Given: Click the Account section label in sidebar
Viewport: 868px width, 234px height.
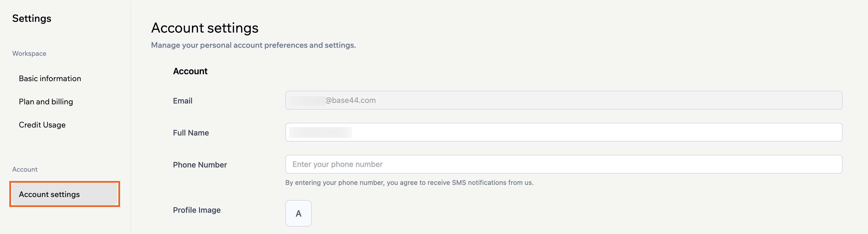Looking at the screenshot, I should [x=25, y=169].
